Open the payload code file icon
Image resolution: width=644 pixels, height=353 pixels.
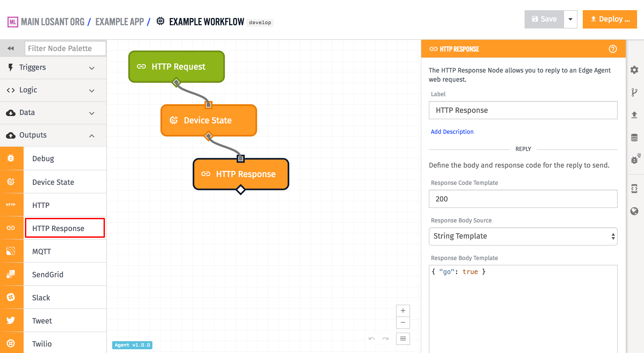[x=634, y=189]
